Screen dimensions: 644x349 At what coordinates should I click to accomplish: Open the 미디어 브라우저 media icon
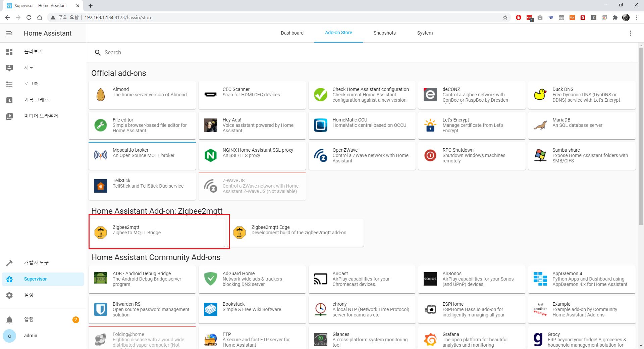[9, 116]
